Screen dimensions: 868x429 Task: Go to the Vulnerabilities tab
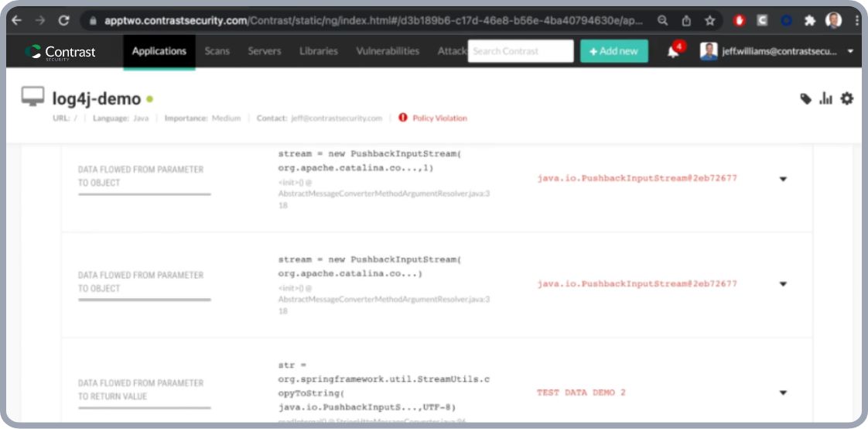point(388,51)
